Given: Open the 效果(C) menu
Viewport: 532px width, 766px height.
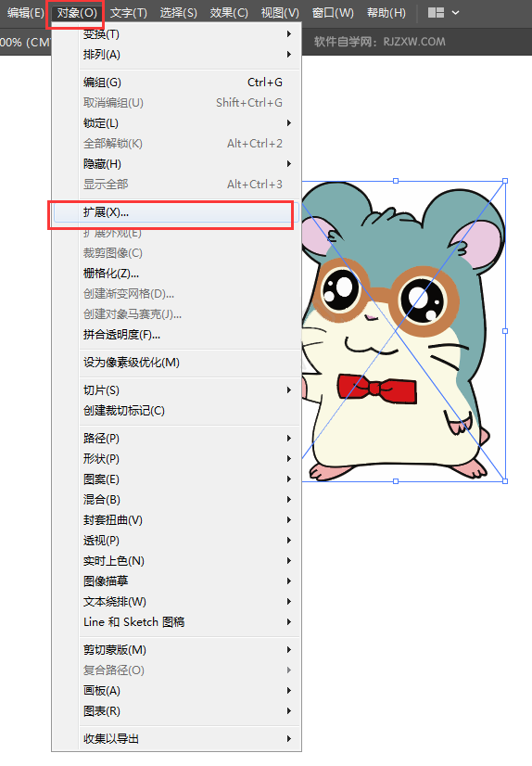Looking at the screenshot, I should (x=229, y=13).
